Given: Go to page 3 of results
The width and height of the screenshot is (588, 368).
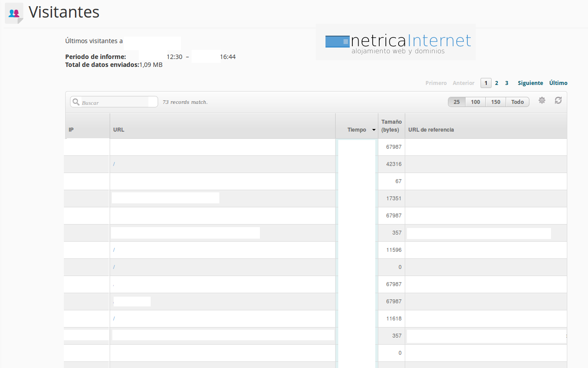Looking at the screenshot, I should click(x=507, y=83).
